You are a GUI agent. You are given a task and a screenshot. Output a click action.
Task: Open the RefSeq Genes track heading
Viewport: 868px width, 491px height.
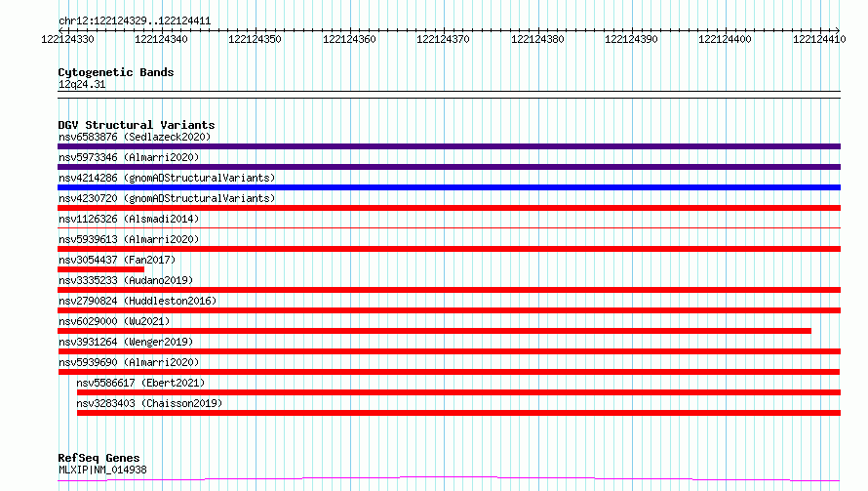(99, 458)
